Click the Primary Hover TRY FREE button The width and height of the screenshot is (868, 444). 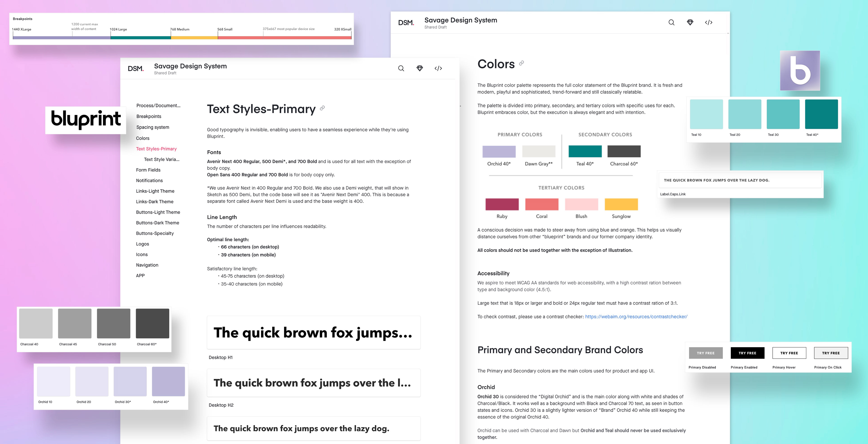(789, 353)
